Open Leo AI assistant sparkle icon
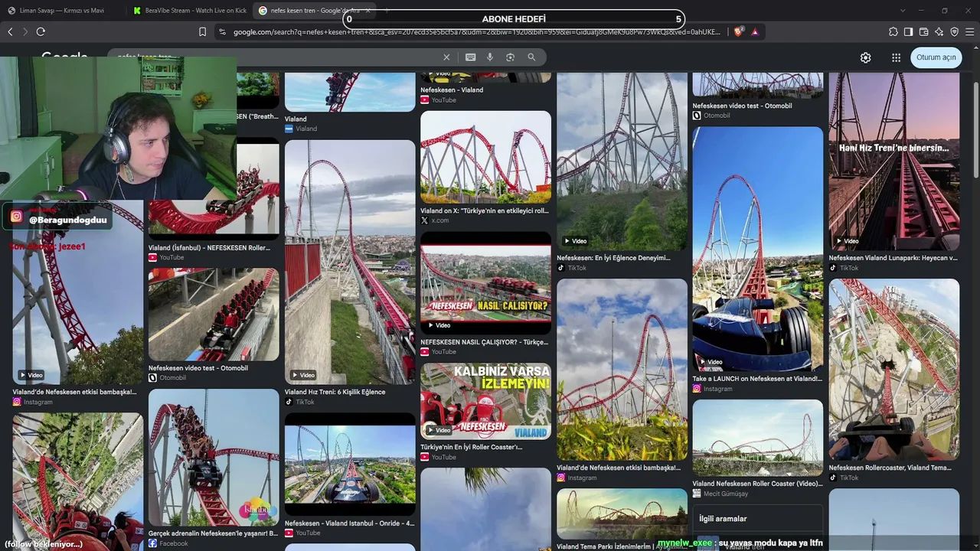The width and height of the screenshot is (980, 551). pos(939,31)
